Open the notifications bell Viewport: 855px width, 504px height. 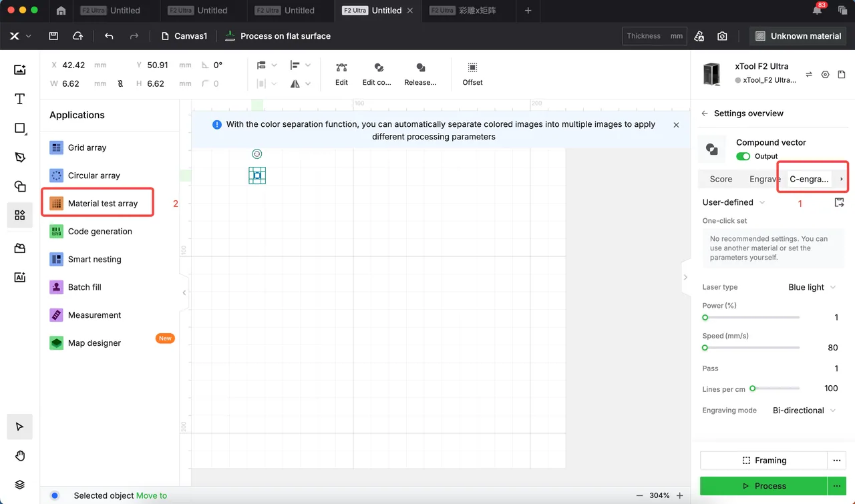click(818, 10)
